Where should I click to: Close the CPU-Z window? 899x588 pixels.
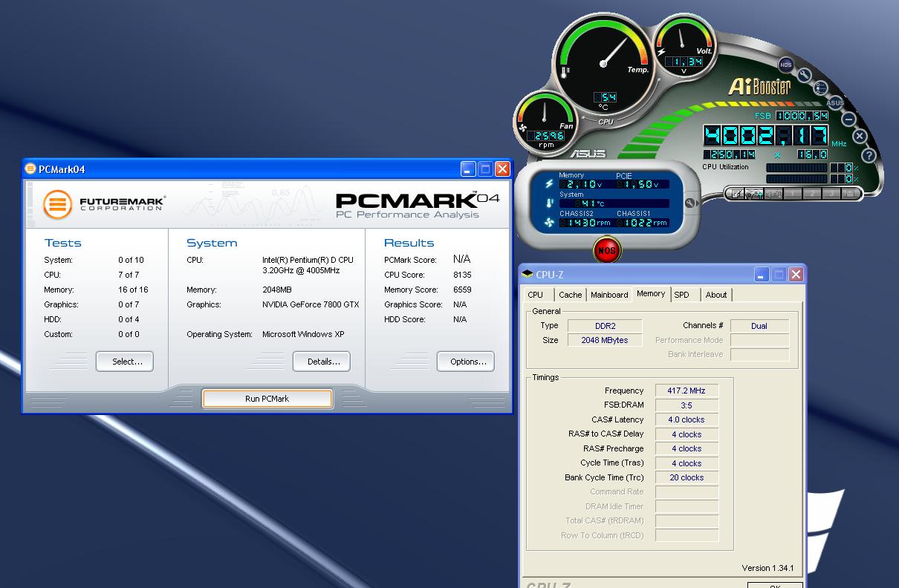796,275
